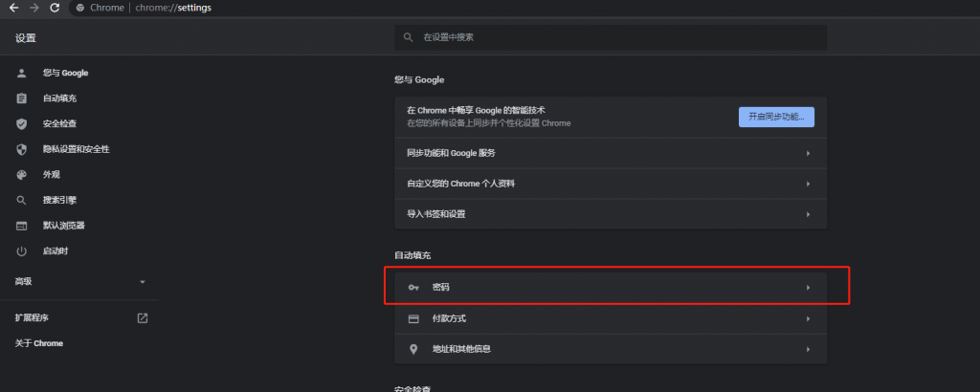Click the reload page icon
The height and width of the screenshot is (392, 980).
tap(55, 8)
